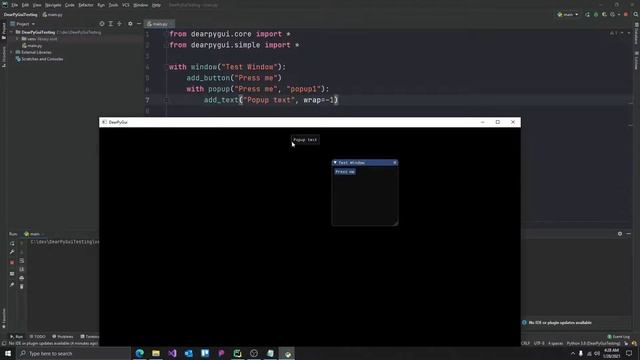Open the Run menu in the menu bar
This screenshot has width=640, height=360.
(101, 5)
